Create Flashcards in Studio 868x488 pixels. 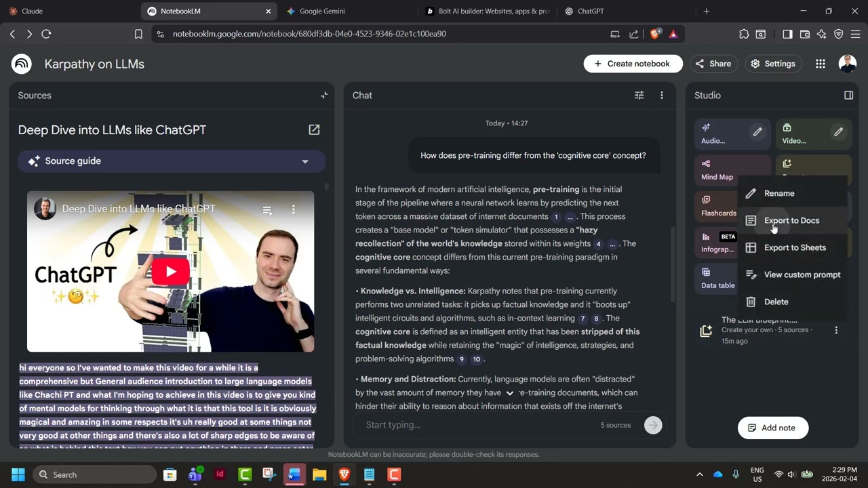click(717, 206)
